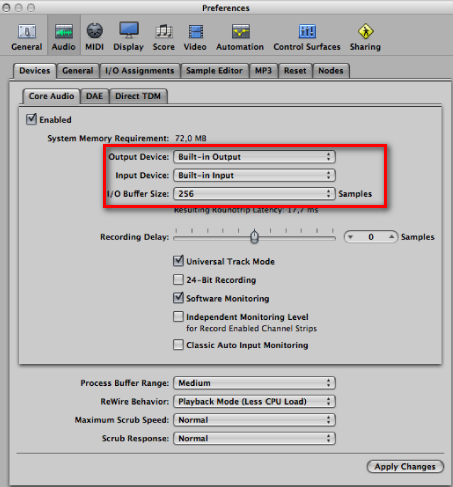Screen dimensions: 453x487
Task: Open the Control Surfaces preferences icon
Action: (307, 37)
